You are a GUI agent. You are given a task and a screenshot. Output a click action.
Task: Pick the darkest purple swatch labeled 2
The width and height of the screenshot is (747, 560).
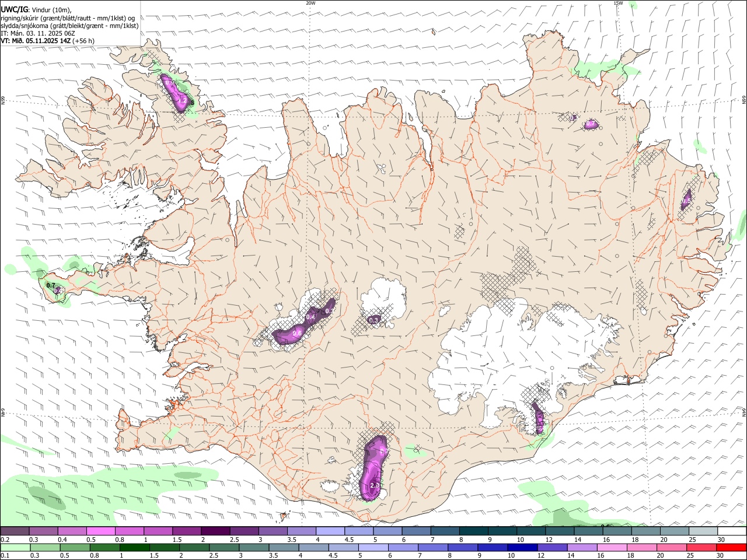(x=215, y=531)
